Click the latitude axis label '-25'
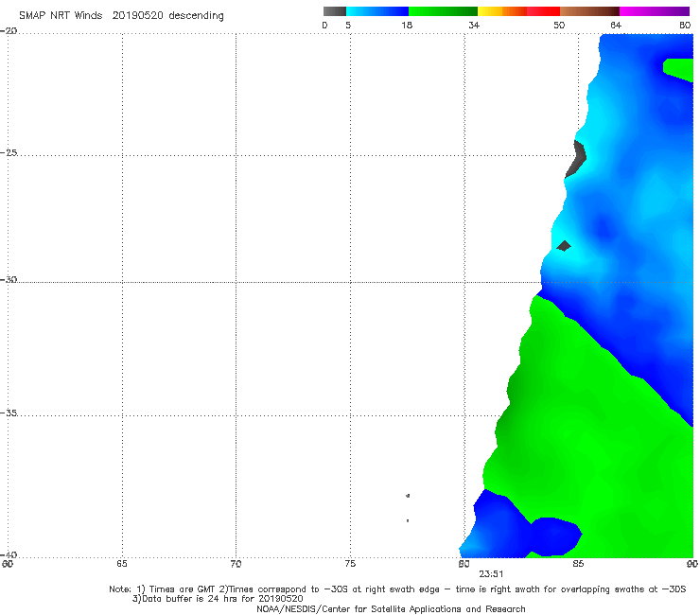 tap(9, 152)
